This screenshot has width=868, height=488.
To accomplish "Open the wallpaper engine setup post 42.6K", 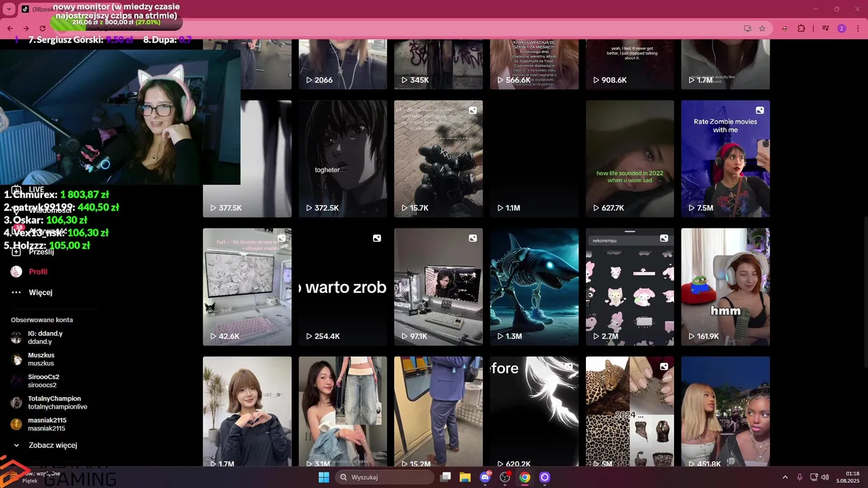I will coord(247,287).
